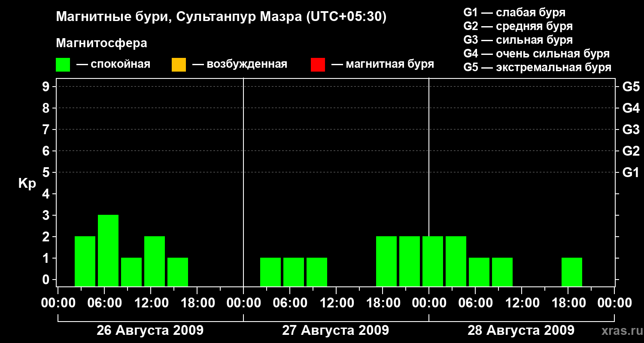Click the chart title 'Магнитные бури, Сультанпур Мазра'

221,17
